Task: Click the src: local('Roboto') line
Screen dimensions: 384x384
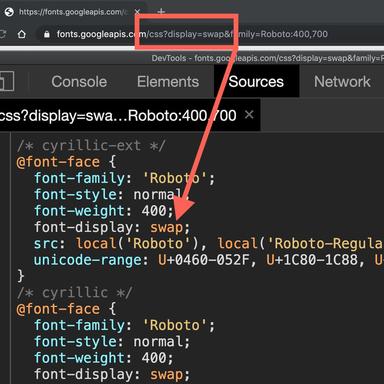Action: (208, 243)
